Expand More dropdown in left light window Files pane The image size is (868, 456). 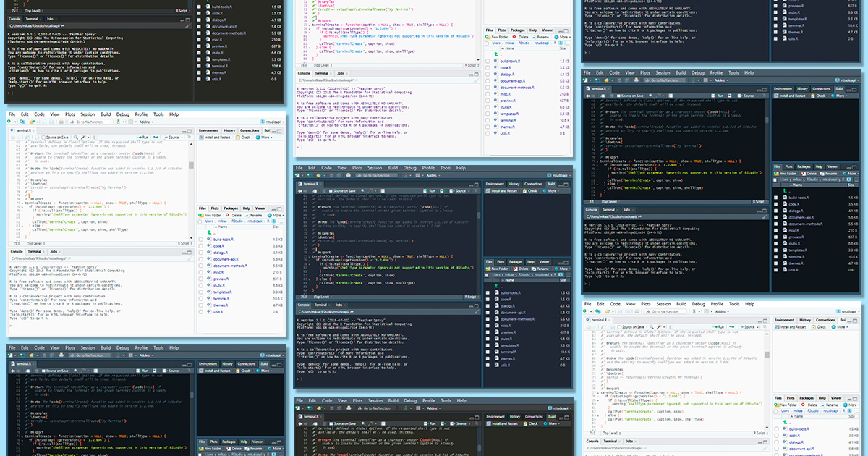[279, 215]
